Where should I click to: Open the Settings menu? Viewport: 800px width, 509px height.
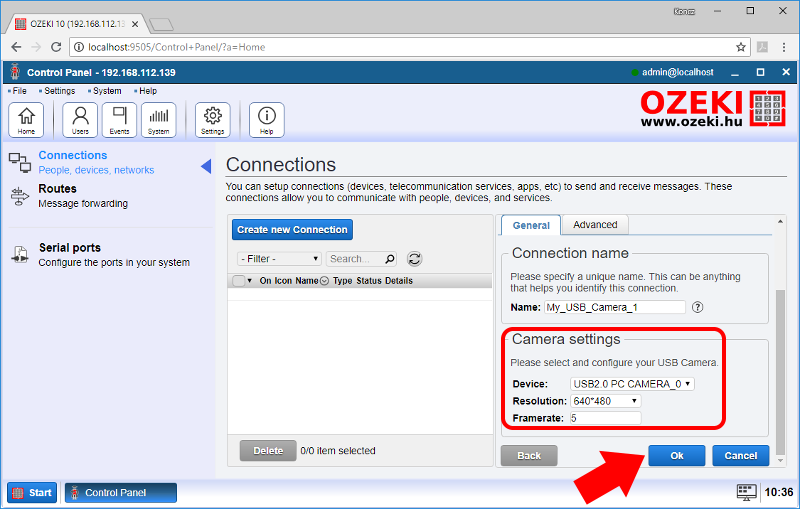[59, 91]
